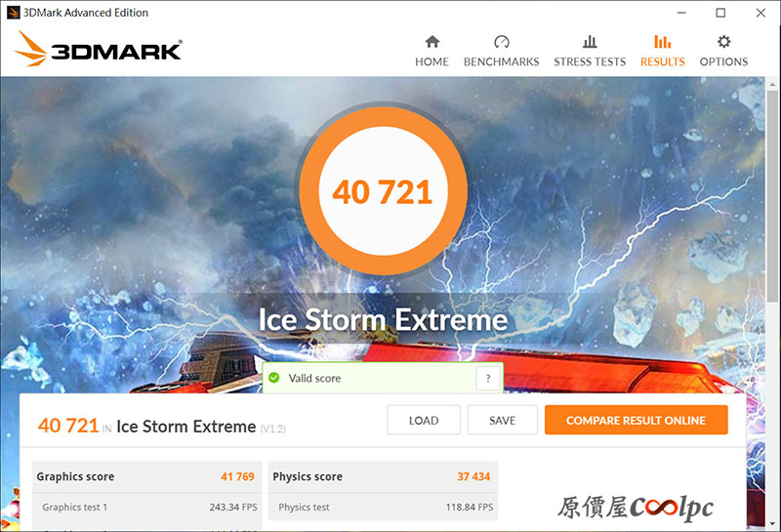Click the 3DMark app icon in title bar
781x532 pixels.
tap(13, 13)
